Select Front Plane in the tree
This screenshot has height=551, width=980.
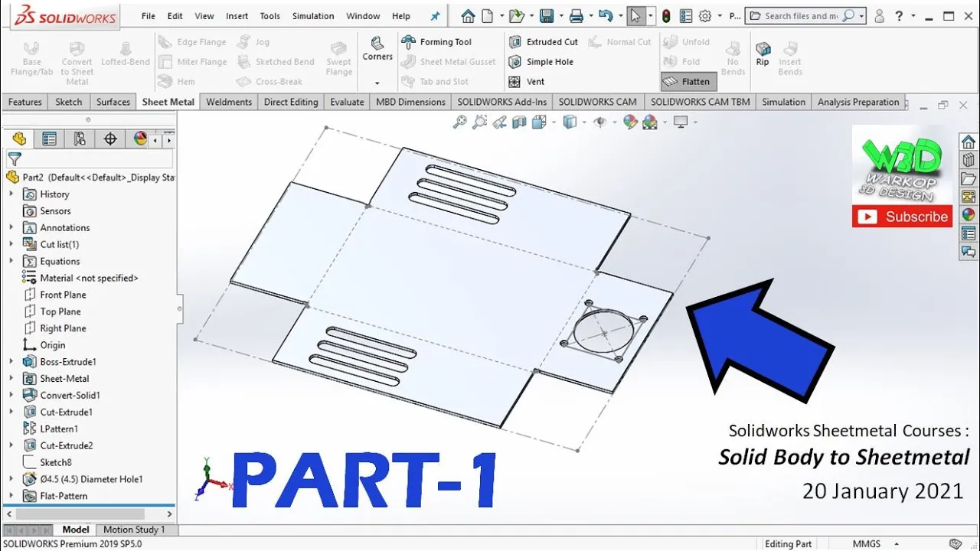(x=63, y=295)
